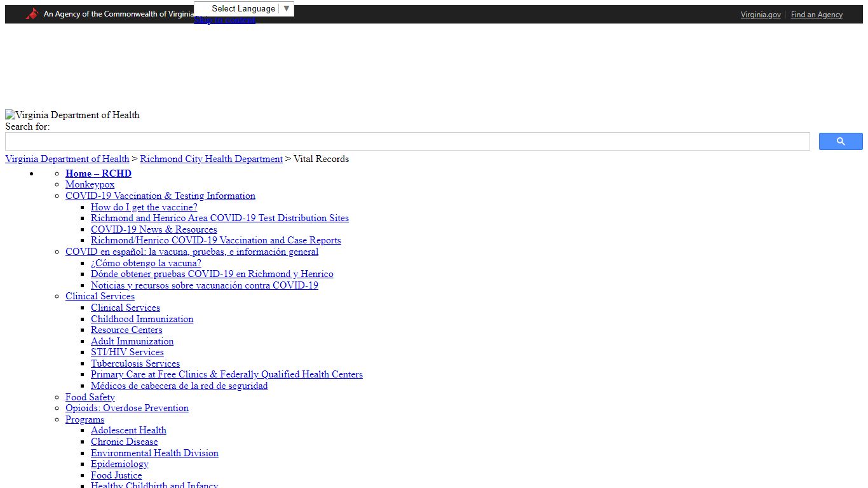Open the Select Language dropdown
The height and width of the screenshot is (488, 868).
tap(244, 9)
